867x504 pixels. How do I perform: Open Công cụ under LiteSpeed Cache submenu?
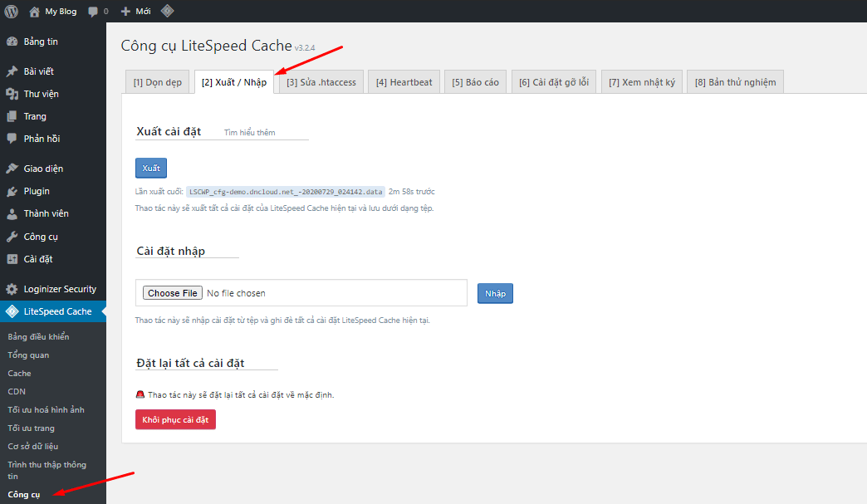pyautogui.click(x=24, y=495)
